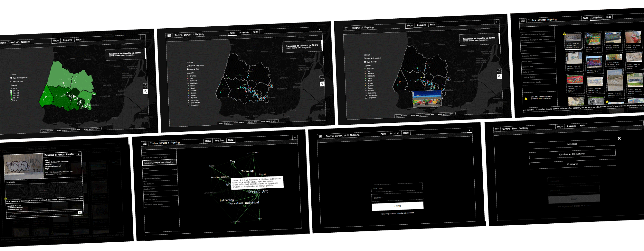Screen dimensions: 644x251
Task: Close the Notícias menu overlay with the X
Action: point(619,139)
